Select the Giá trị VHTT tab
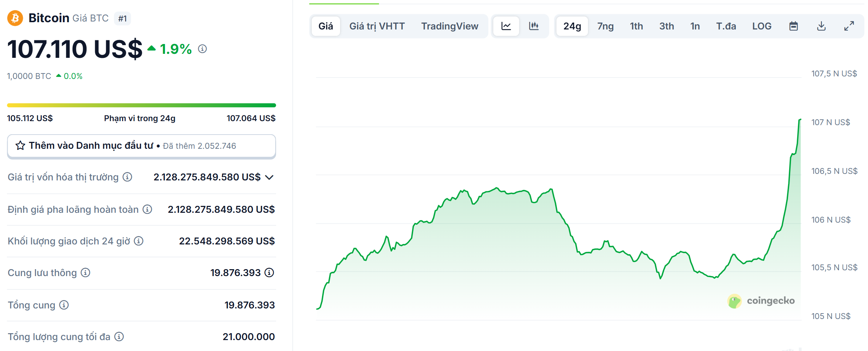This screenshot has height=351, width=868. point(377,26)
